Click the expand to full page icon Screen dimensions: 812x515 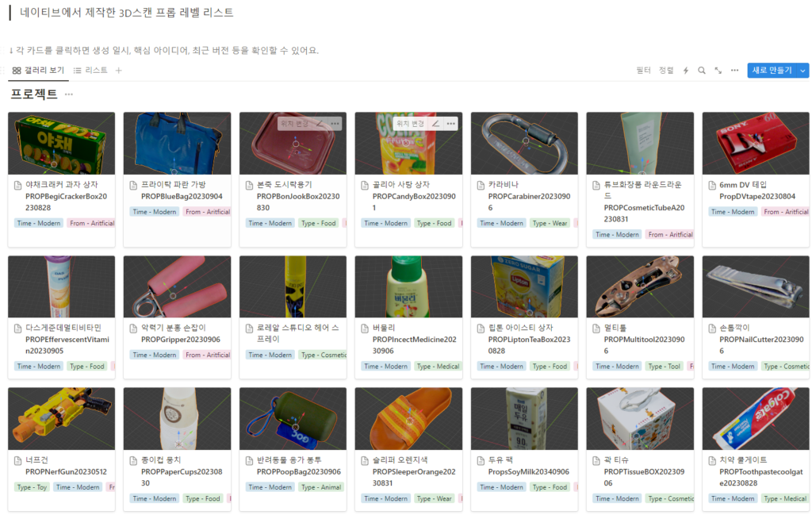718,71
